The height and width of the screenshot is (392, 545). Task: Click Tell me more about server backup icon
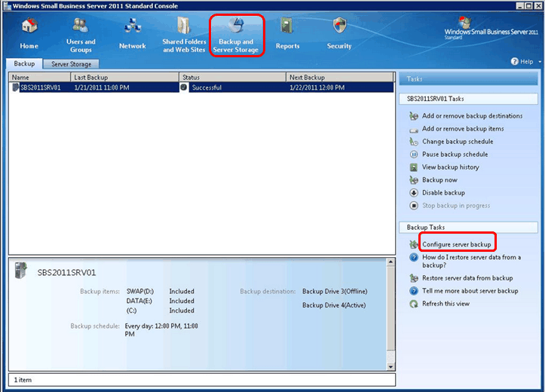(x=414, y=291)
